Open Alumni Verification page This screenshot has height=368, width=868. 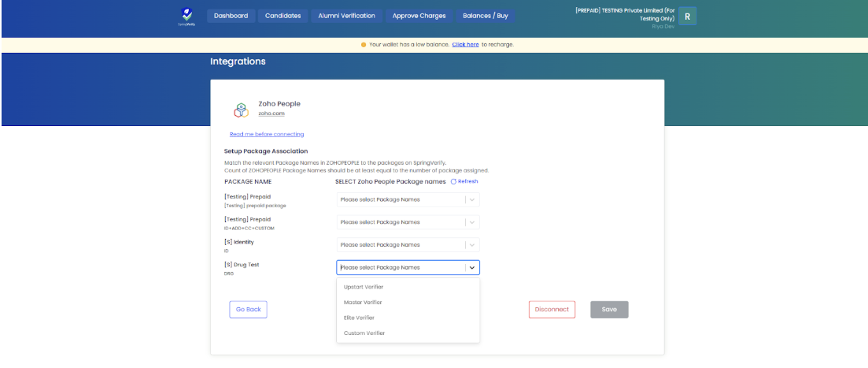[346, 16]
